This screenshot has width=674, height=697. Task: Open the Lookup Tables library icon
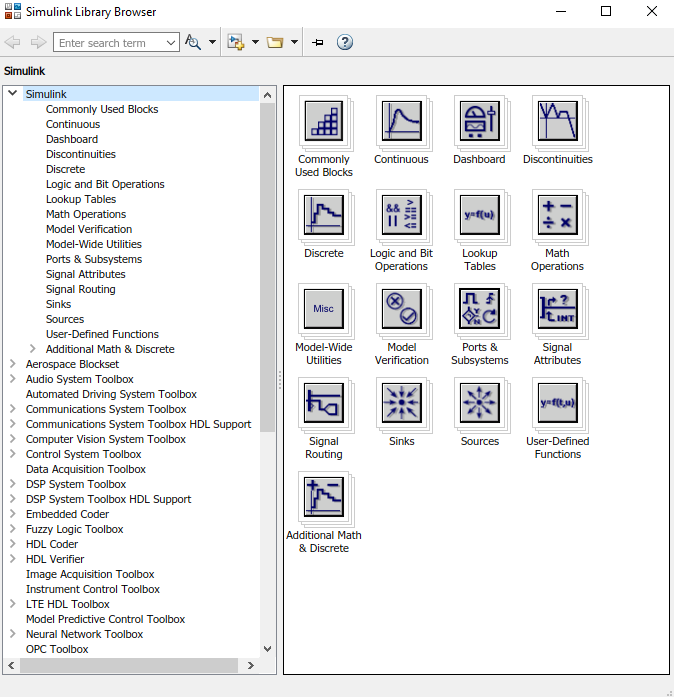coord(480,215)
